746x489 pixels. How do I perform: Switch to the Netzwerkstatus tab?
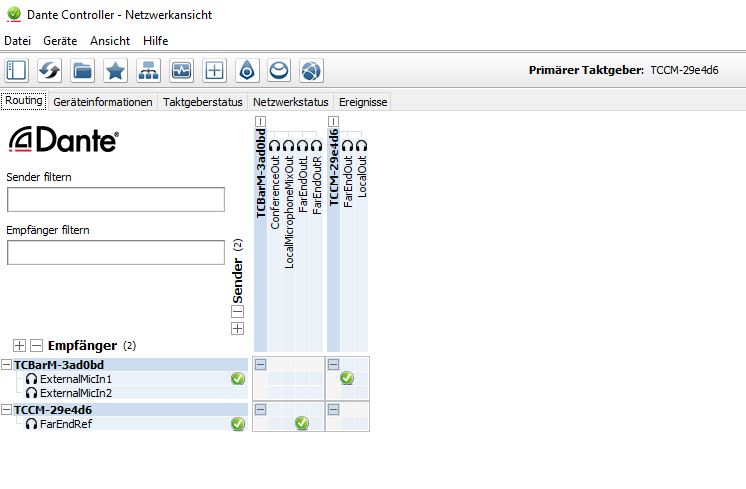291,102
